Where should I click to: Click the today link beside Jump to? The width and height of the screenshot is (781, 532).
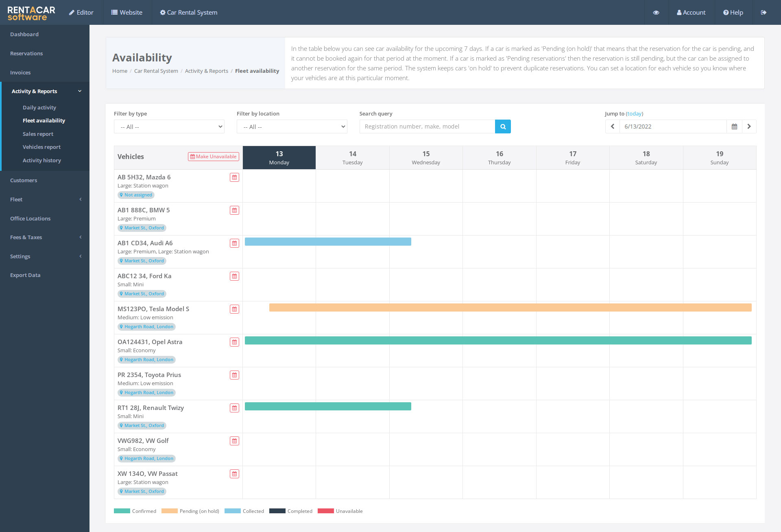point(634,113)
